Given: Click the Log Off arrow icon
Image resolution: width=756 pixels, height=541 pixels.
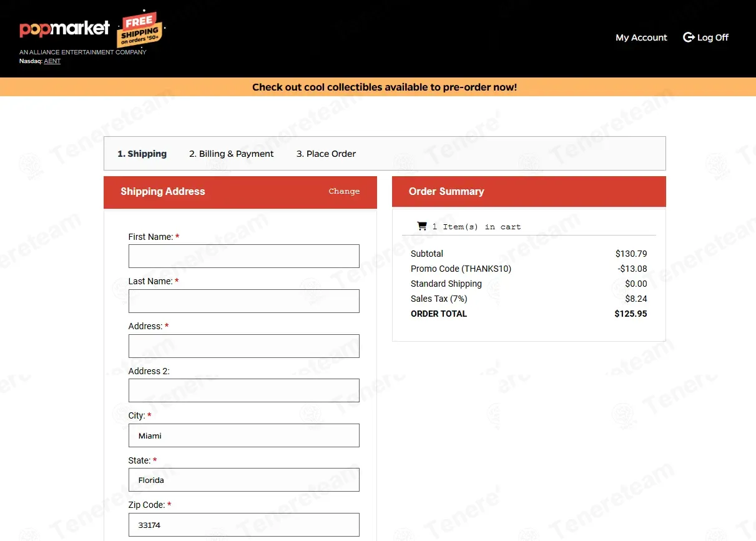Looking at the screenshot, I should click(689, 37).
